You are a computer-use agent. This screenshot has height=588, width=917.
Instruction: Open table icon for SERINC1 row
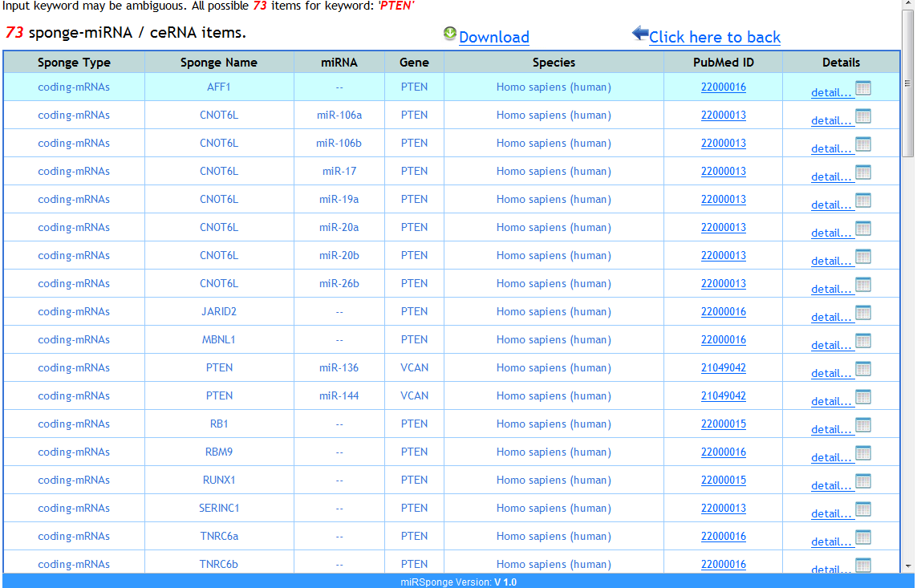[x=863, y=509]
